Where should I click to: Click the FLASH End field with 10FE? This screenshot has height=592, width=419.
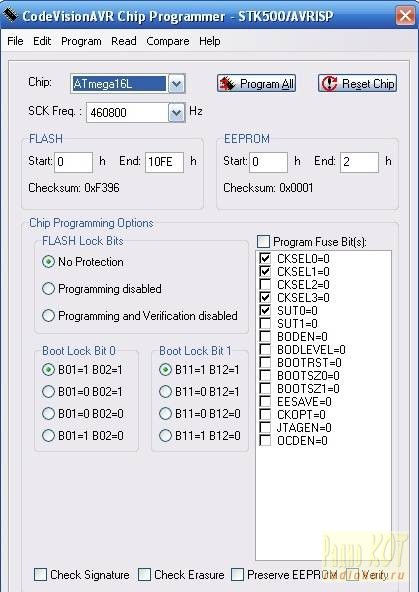point(165,162)
